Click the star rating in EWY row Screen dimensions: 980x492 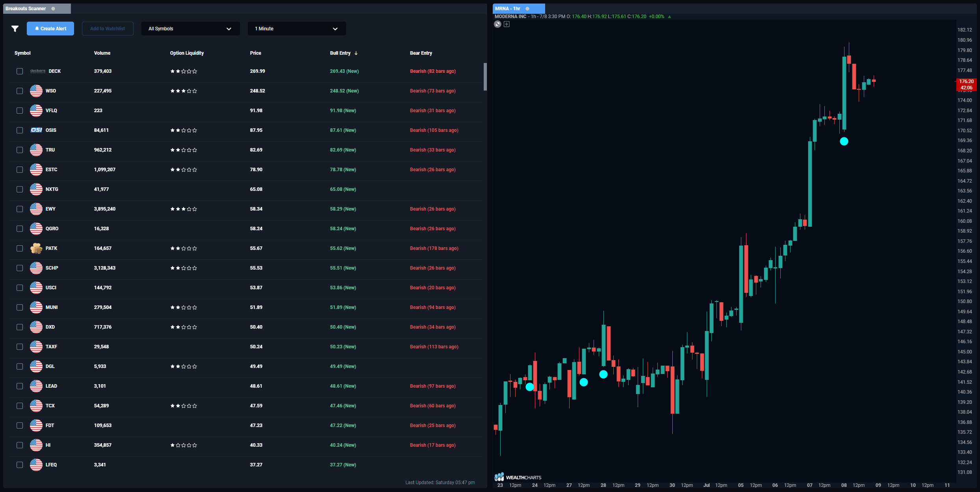coord(184,209)
